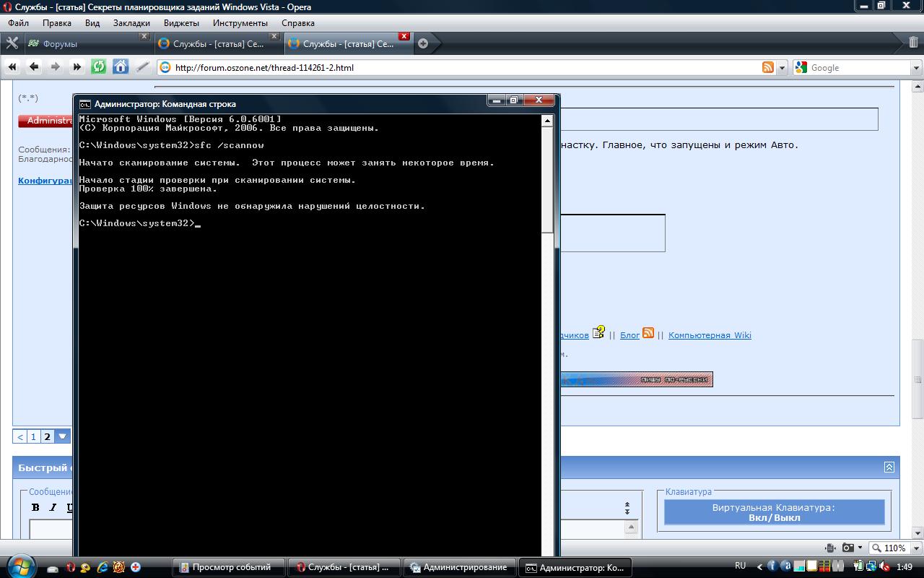Image resolution: width=924 pixels, height=578 pixels.
Task: Open the Файл menu
Action: point(19,22)
